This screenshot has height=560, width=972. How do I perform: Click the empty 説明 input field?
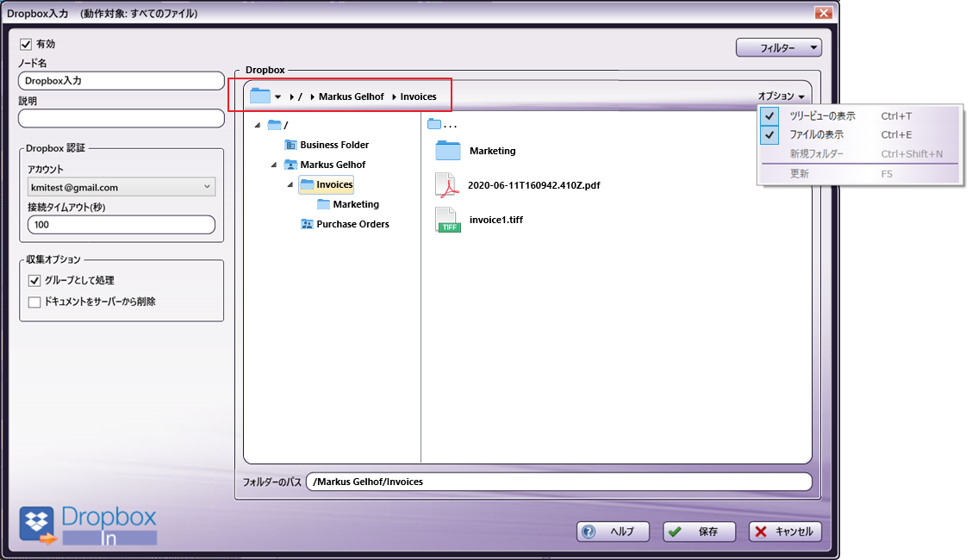tap(121, 118)
